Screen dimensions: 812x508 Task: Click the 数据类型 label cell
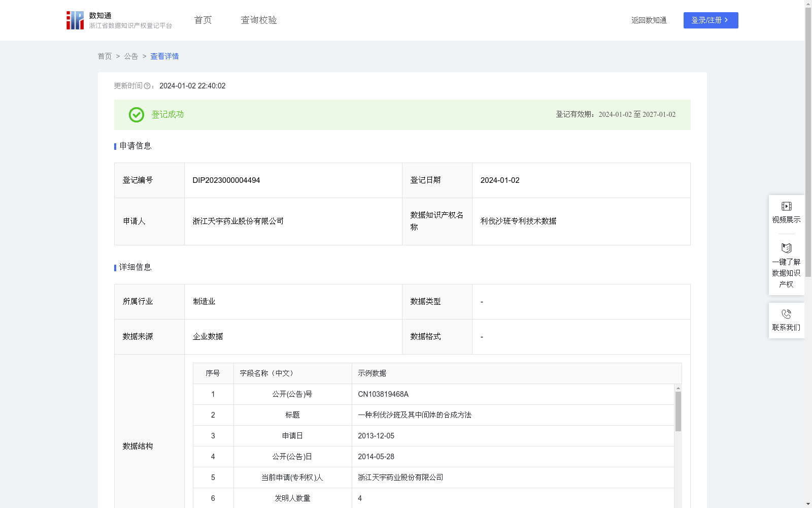pos(437,302)
